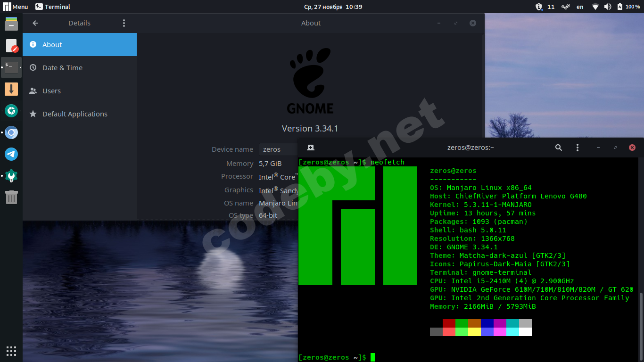Click the 'Processor' label in About
The width and height of the screenshot is (644, 362).
237,176
